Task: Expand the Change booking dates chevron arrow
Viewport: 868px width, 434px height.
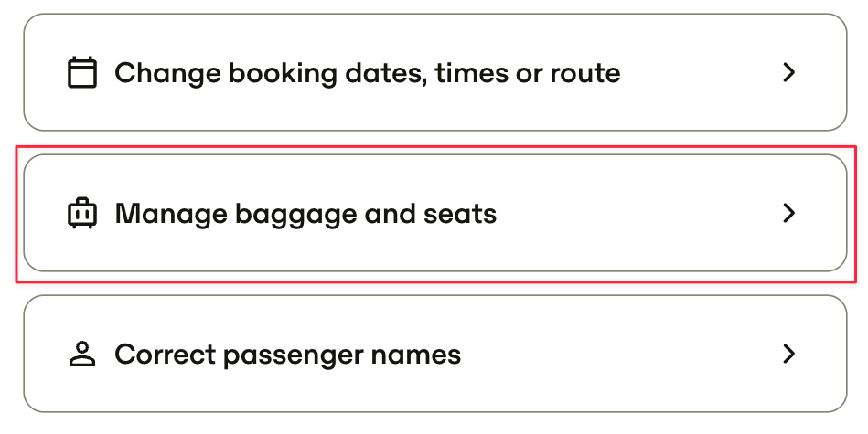Action: 788,72
